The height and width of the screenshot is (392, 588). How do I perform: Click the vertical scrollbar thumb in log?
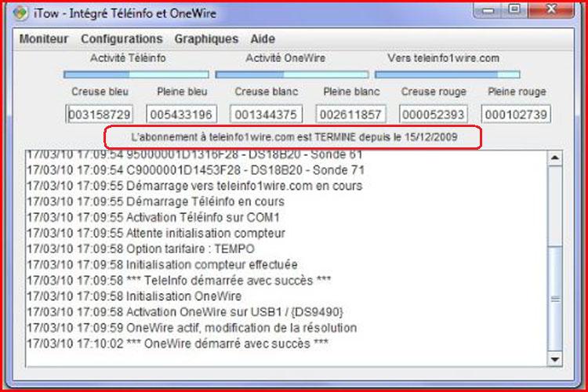(555, 296)
